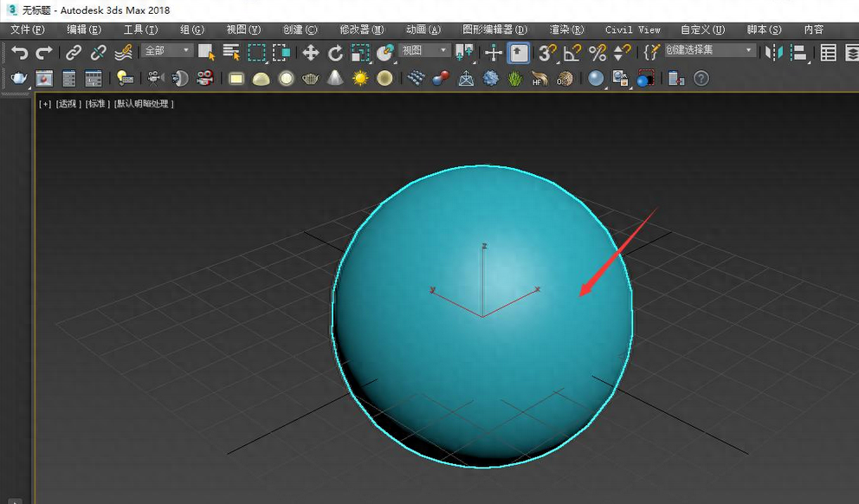Click the Undo arrow icon
Viewport: 859px width, 504px height.
(19, 53)
